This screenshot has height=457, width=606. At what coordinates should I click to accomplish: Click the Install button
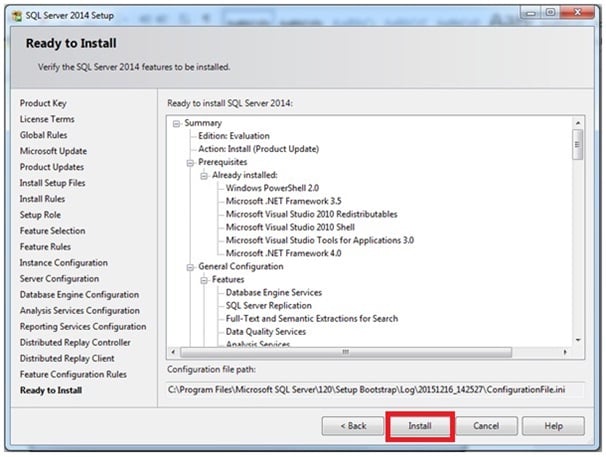420,426
